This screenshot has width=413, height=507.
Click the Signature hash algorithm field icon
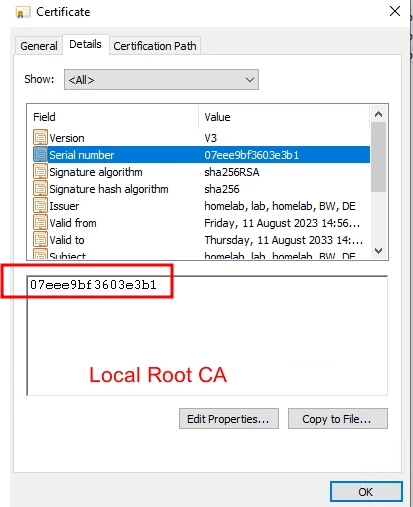pos(40,189)
